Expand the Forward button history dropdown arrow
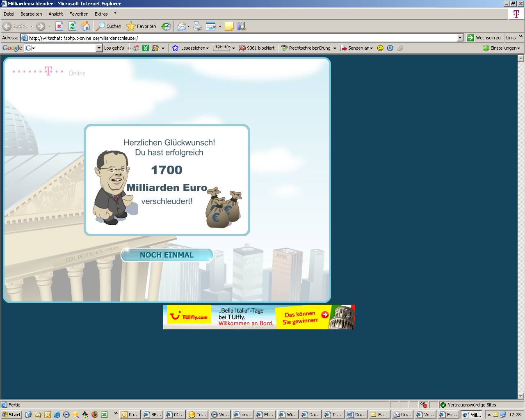 click(50, 26)
